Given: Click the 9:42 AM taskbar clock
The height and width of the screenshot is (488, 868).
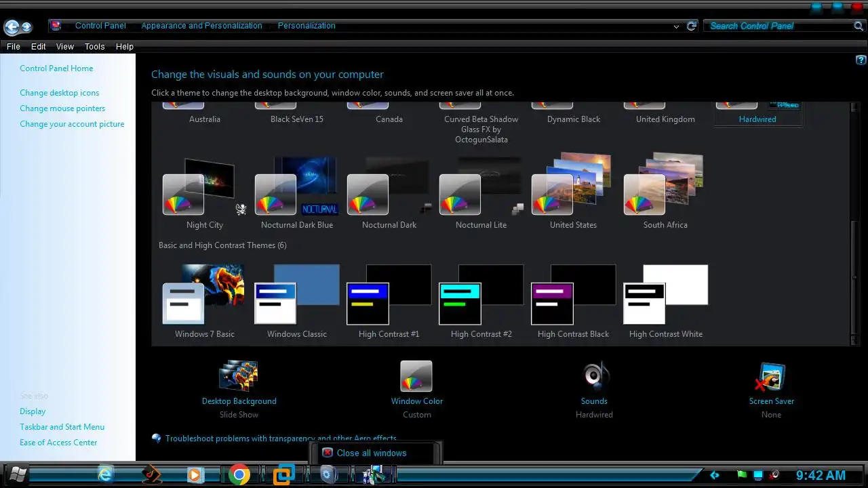Looking at the screenshot, I should pos(821,475).
